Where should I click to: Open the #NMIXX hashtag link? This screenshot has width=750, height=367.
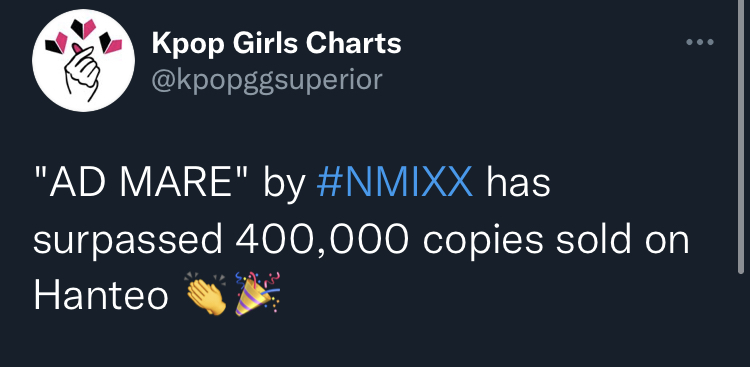coord(395,184)
